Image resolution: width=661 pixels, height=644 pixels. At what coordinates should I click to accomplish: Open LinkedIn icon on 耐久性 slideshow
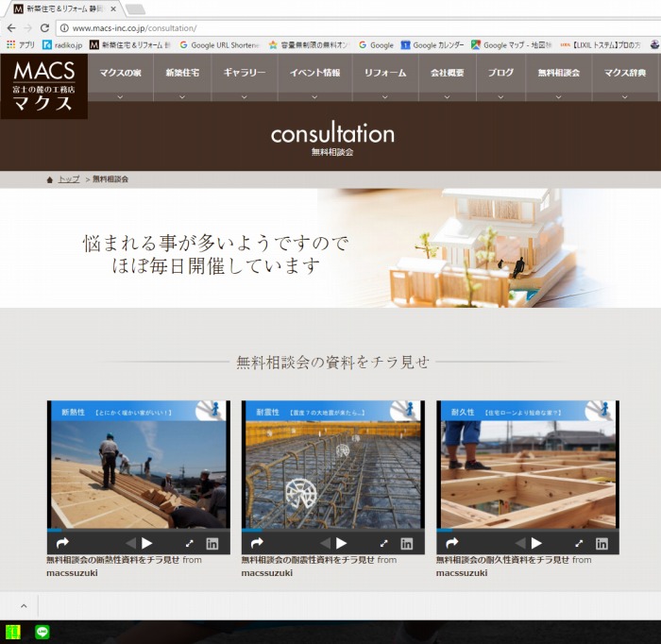click(602, 544)
